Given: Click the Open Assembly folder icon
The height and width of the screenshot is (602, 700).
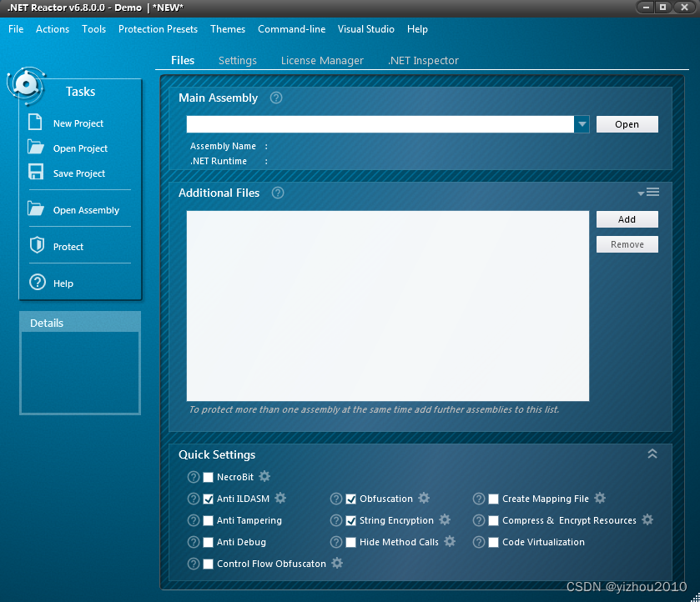Looking at the screenshot, I should tap(36, 208).
